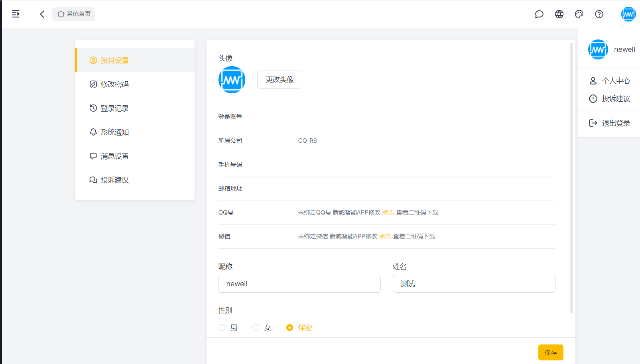Focus the 姓名 input field
Viewport: 640px width, 364px height.
click(x=474, y=284)
